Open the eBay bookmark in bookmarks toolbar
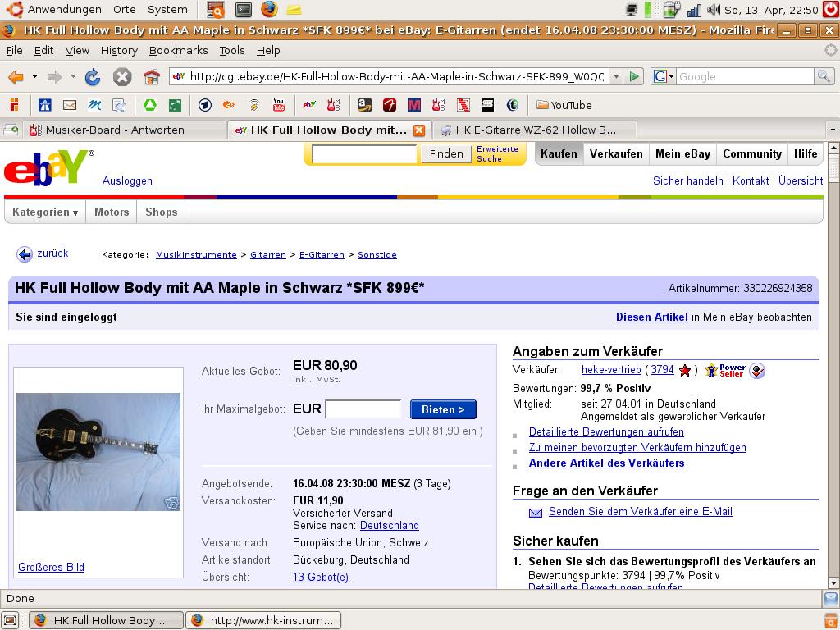Screen dimensions: 840x630 (309, 105)
